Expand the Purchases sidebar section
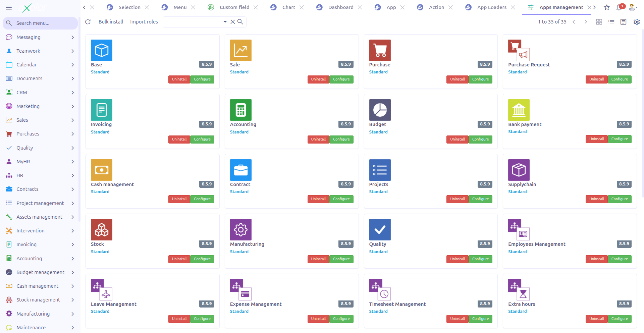The image size is (644, 333). pyautogui.click(x=72, y=134)
